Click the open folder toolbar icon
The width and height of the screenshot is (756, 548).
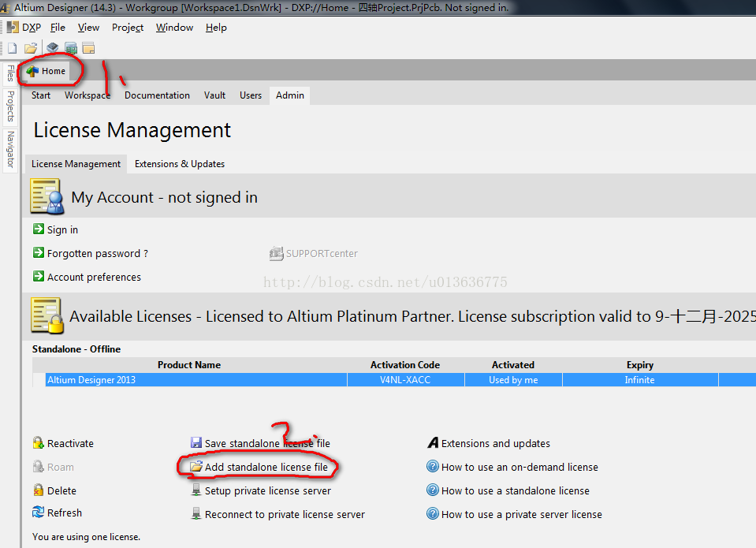31,48
